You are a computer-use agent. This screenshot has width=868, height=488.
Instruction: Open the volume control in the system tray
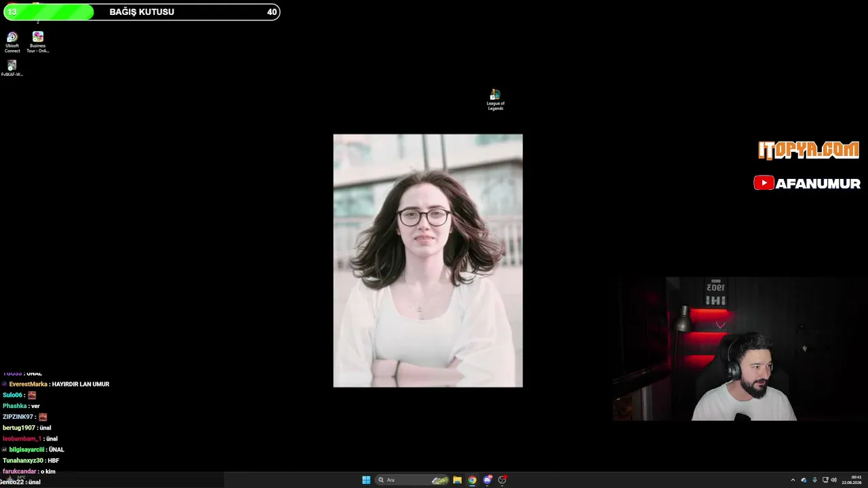click(833, 480)
